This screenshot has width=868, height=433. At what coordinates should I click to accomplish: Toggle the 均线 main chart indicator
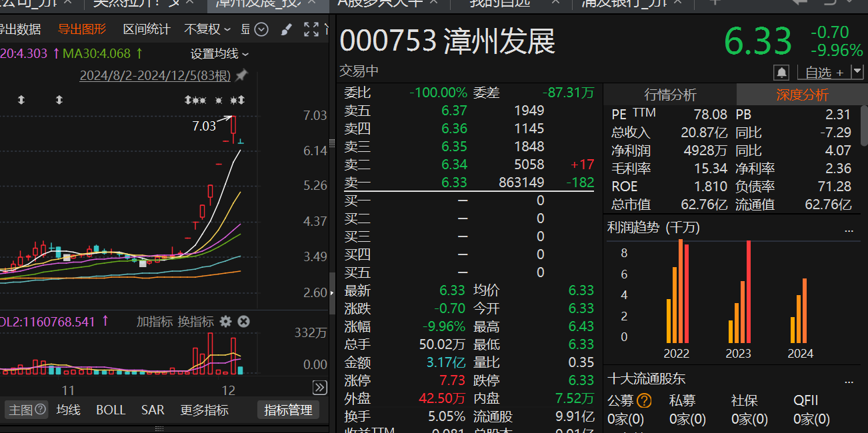coord(69,410)
